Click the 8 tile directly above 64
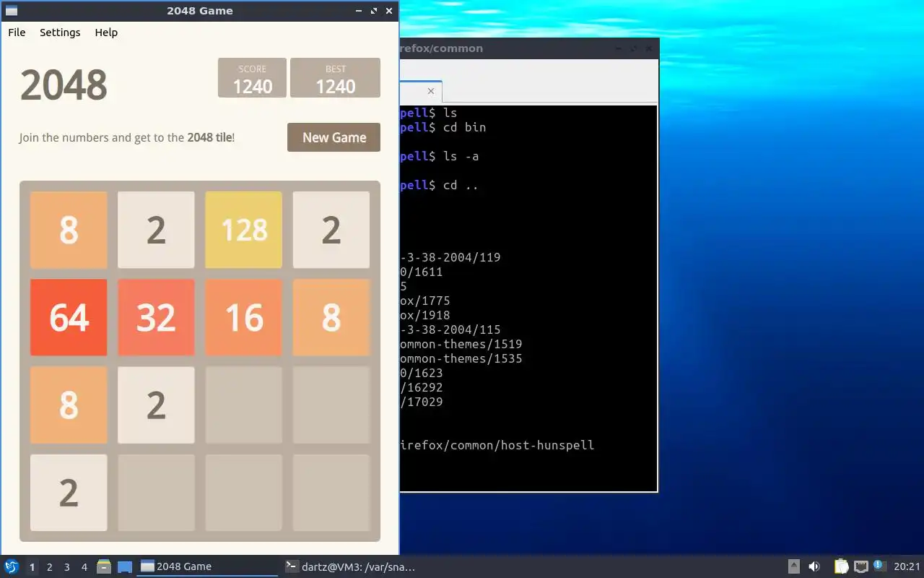This screenshot has height=578, width=924. coord(69,230)
